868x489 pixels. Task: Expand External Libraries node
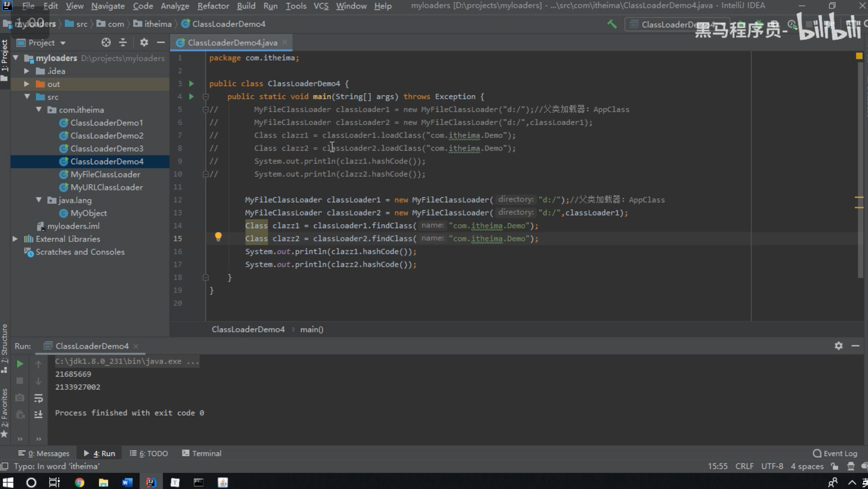pyautogui.click(x=15, y=239)
